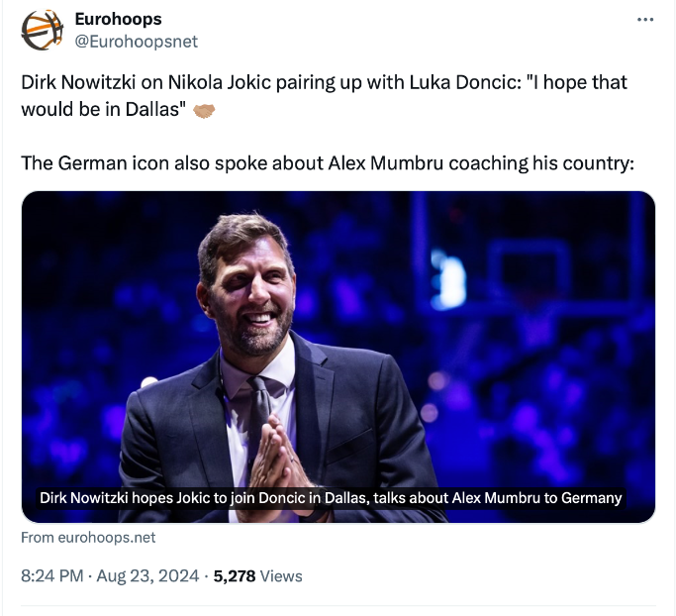
Task: Click the 8:24 PM timestamp
Action: pos(51,575)
